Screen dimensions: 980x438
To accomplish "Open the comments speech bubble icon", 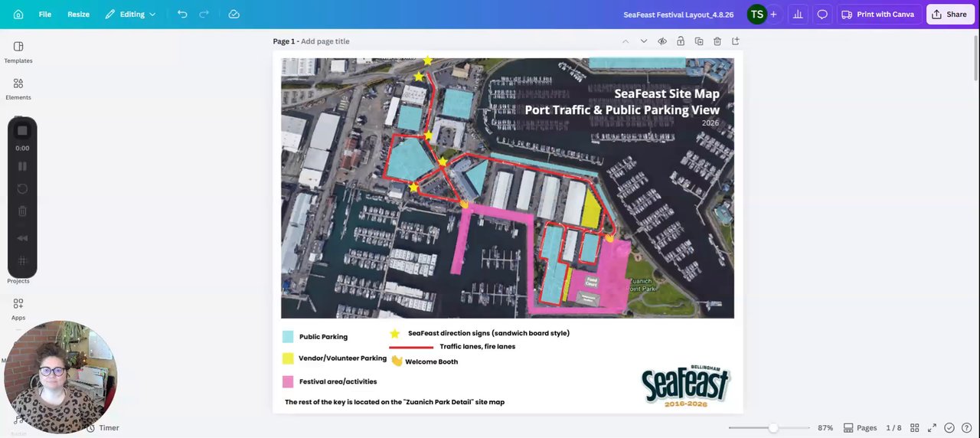I will [x=822, y=15].
